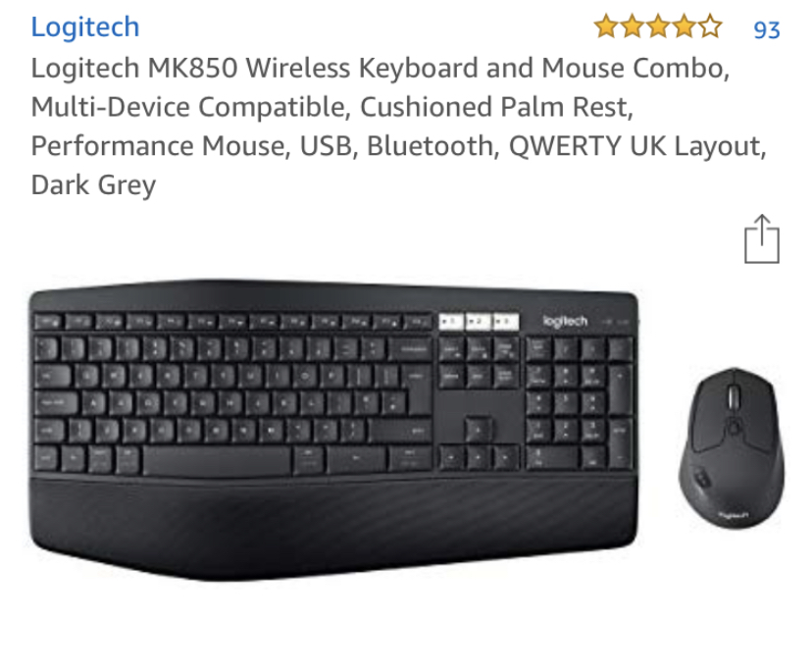Click the logitech logo on the keyboard

point(565,321)
